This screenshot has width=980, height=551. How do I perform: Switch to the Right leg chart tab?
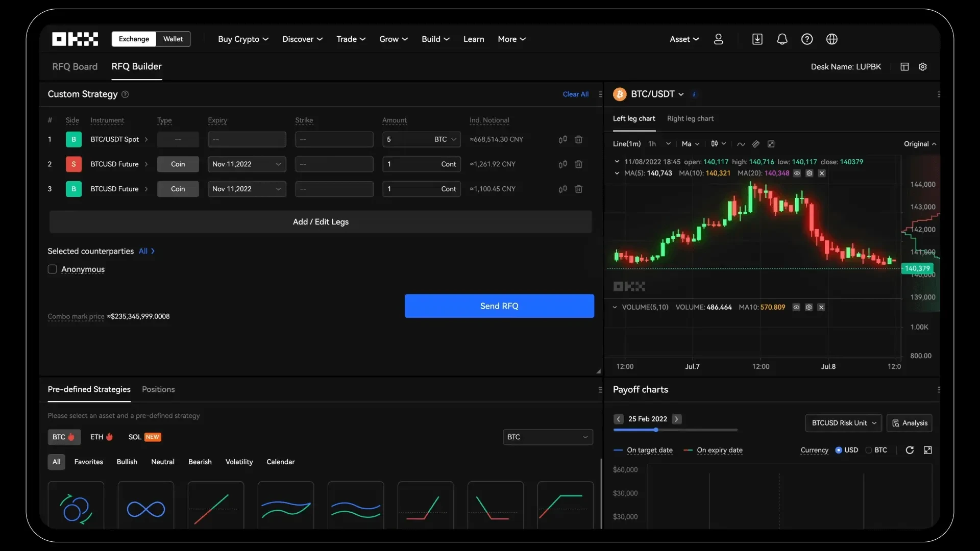coord(690,118)
